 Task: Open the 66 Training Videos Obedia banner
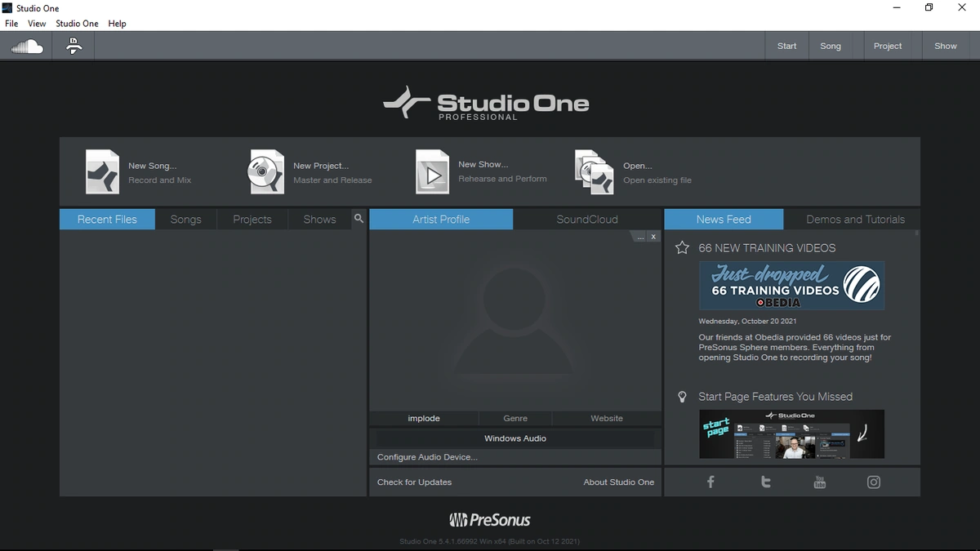click(791, 286)
